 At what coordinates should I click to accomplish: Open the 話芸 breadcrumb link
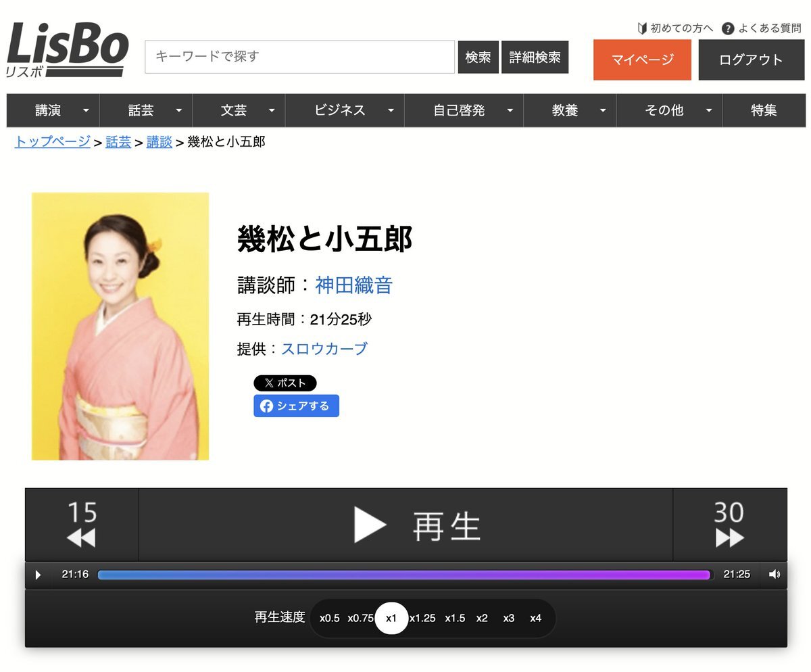(118, 142)
